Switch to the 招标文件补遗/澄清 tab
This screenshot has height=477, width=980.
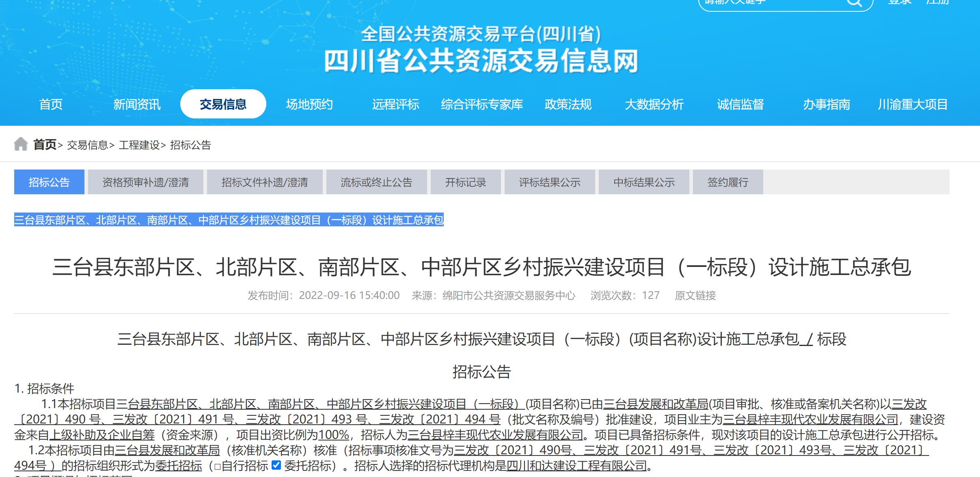tap(265, 182)
